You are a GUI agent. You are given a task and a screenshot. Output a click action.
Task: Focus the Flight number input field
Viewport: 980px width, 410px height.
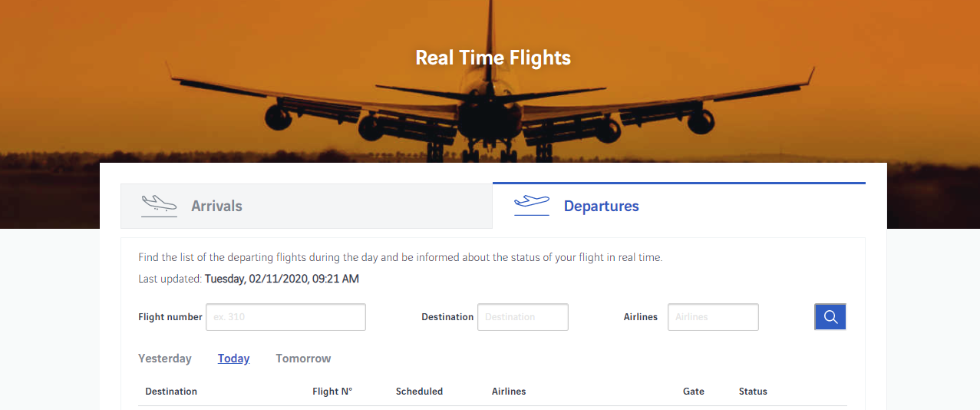[x=285, y=317]
